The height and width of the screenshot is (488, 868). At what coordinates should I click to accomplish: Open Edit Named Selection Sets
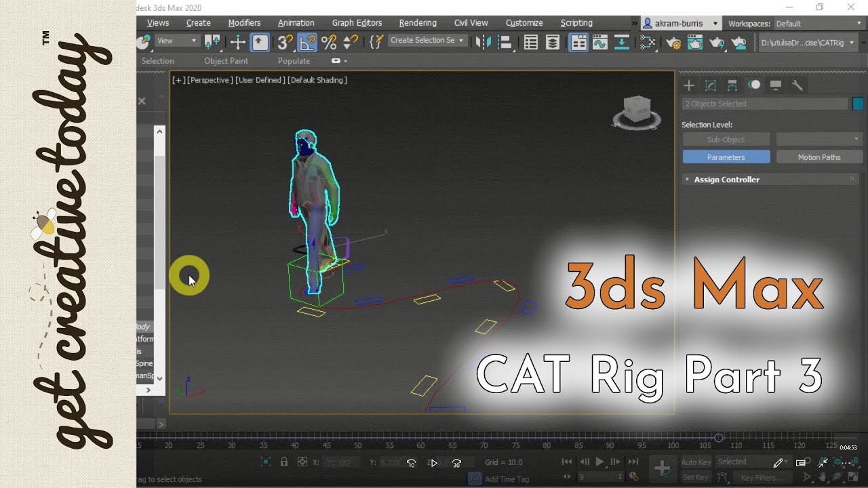point(376,42)
